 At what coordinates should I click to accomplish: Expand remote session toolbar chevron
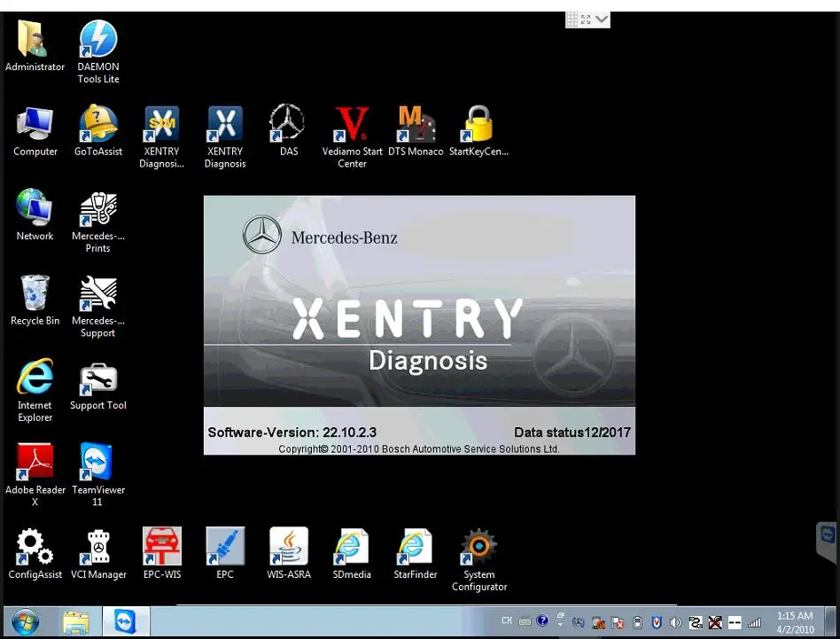click(x=602, y=19)
